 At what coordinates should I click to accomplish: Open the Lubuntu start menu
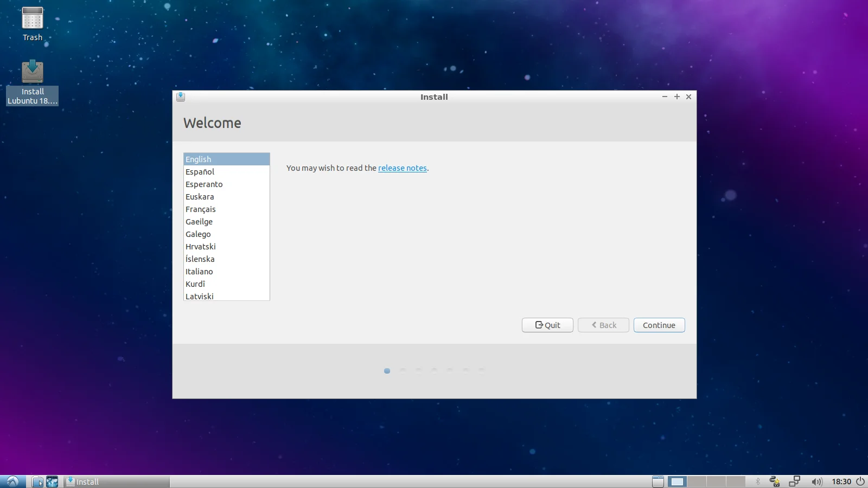12,481
